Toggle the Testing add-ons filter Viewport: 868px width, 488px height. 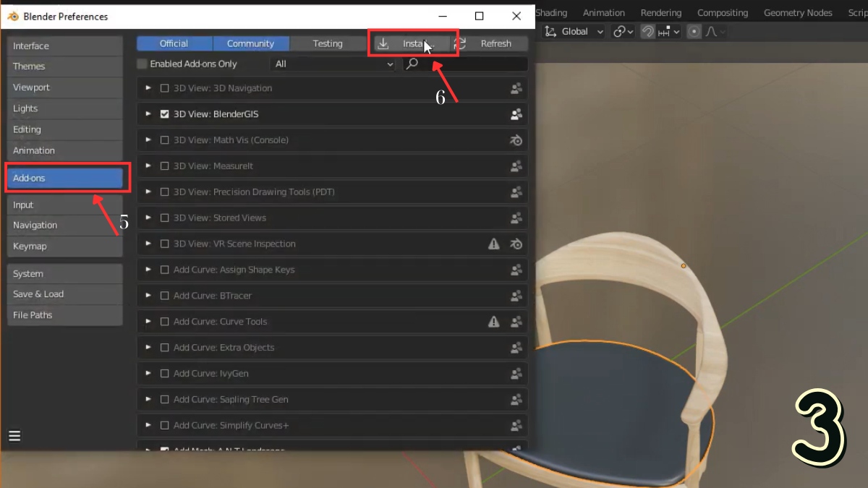pyautogui.click(x=328, y=43)
